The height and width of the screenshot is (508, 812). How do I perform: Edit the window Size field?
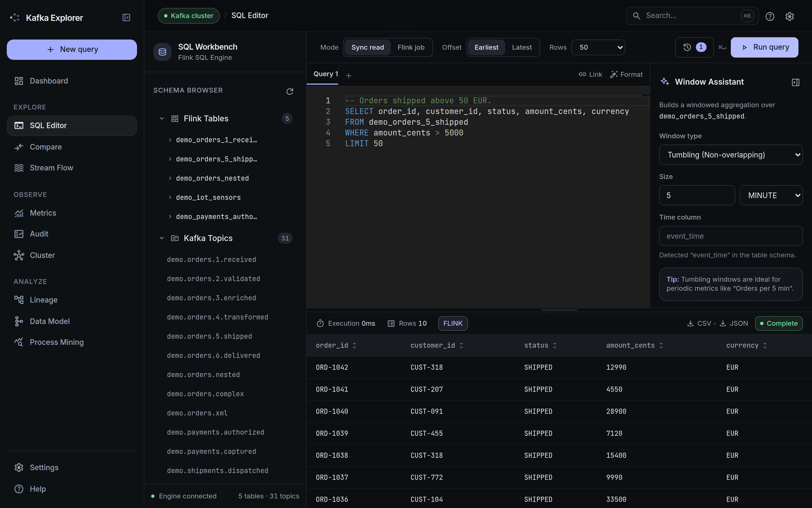(697, 196)
